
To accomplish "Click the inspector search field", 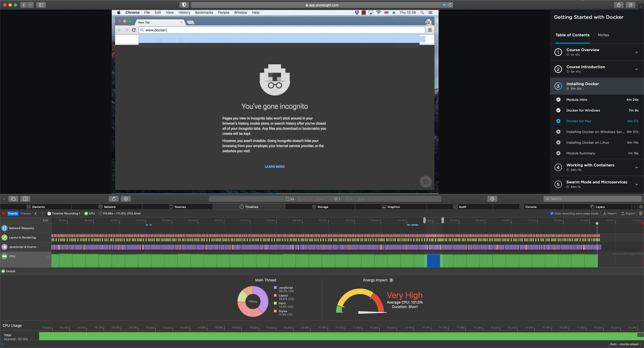I will point(593,199).
